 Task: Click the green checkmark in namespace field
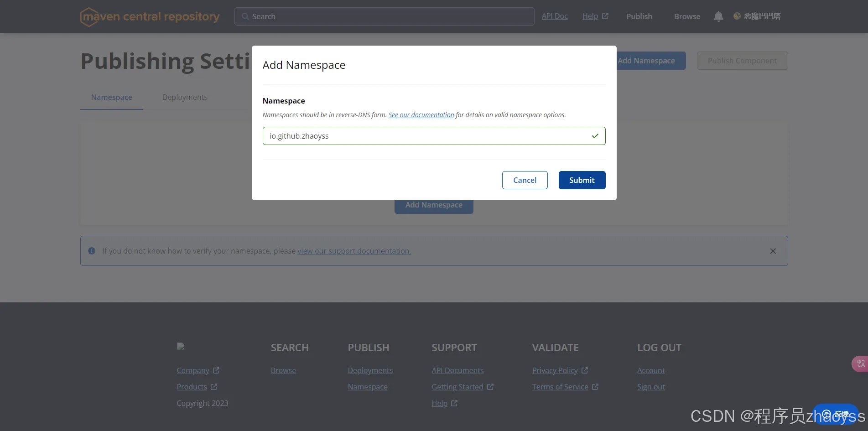[x=595, y=136]
